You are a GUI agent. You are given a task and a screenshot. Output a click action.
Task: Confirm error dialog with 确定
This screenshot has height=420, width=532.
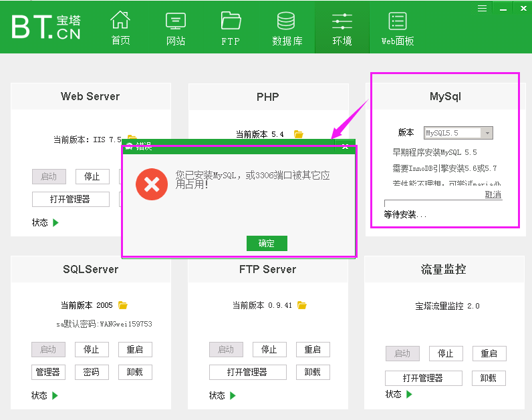point(267,244)
